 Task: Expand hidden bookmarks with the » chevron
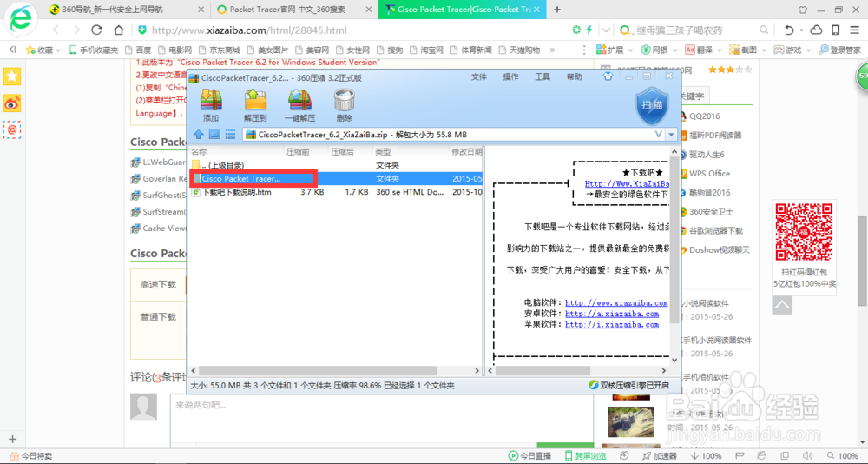coord(552,50)
